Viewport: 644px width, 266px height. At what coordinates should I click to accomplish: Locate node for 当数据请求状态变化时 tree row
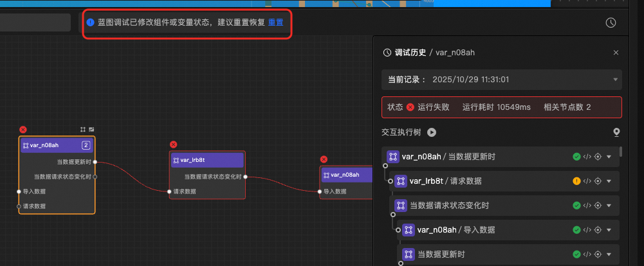pyautogui.click(x=598, y=206)
